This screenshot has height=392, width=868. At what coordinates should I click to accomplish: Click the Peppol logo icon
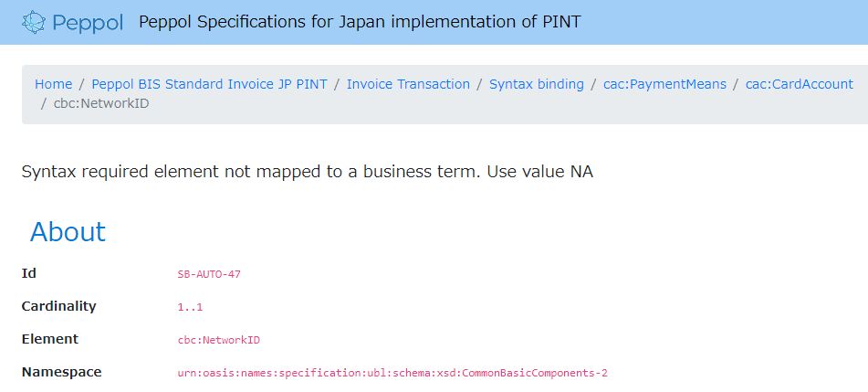point(34,22)
